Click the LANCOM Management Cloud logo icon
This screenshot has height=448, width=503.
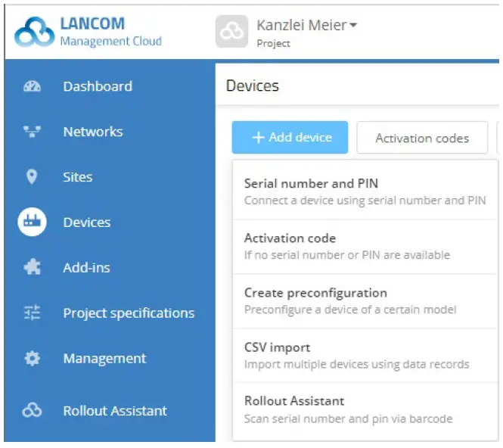pos(34,32)
